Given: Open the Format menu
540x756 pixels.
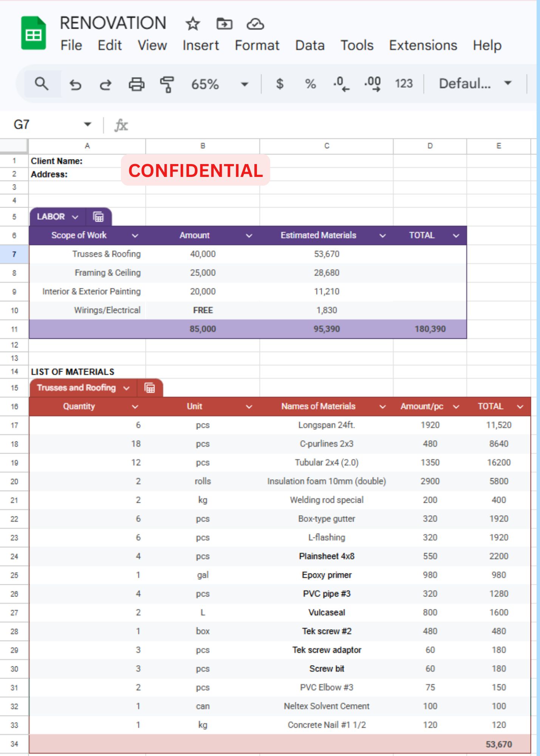Looking at the screenshot, I should (x=257, y=45).
